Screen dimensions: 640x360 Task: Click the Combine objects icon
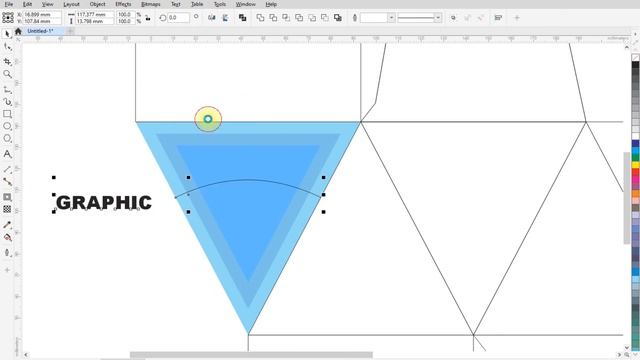pos(242,18)
